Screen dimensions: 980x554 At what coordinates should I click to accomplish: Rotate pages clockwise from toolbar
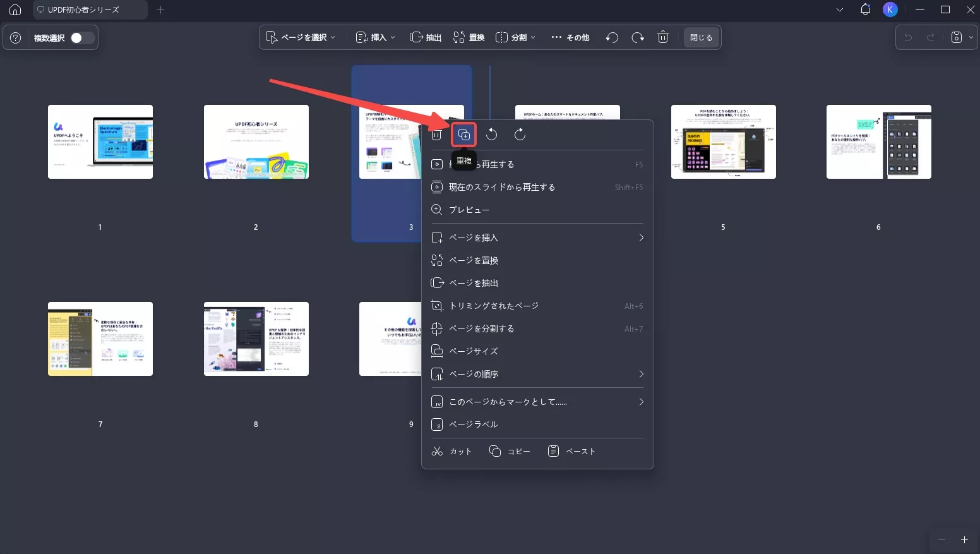point(638,38)
